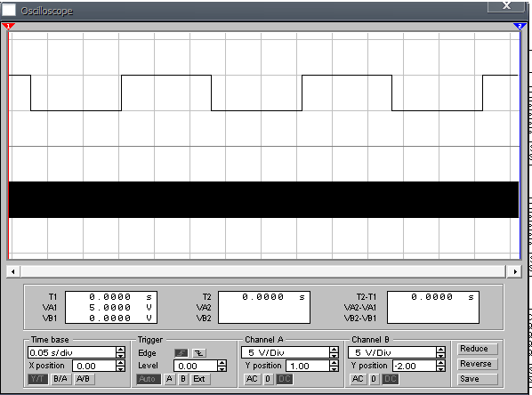Select rising edge trigger icon
The image size is (532, 395).
[181, 353]
